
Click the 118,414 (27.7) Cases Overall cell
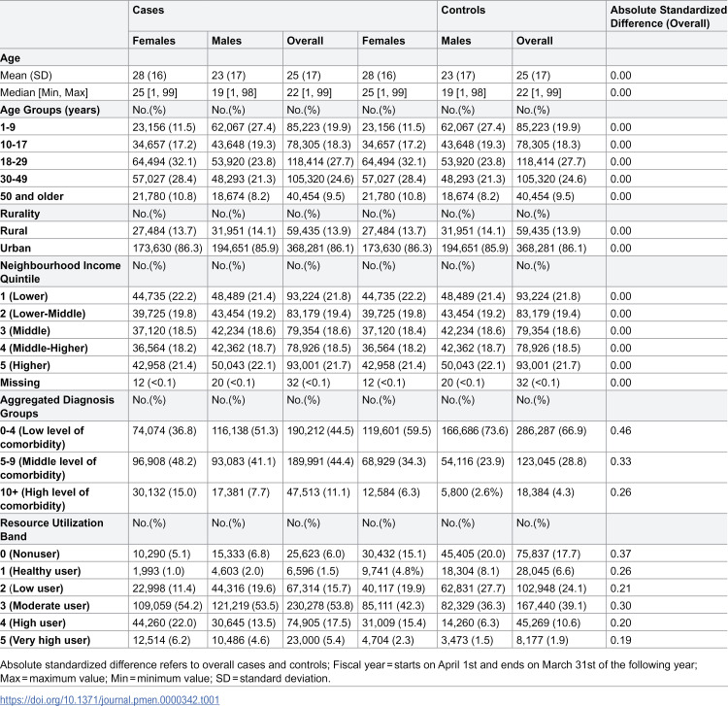tap(320, 161)
